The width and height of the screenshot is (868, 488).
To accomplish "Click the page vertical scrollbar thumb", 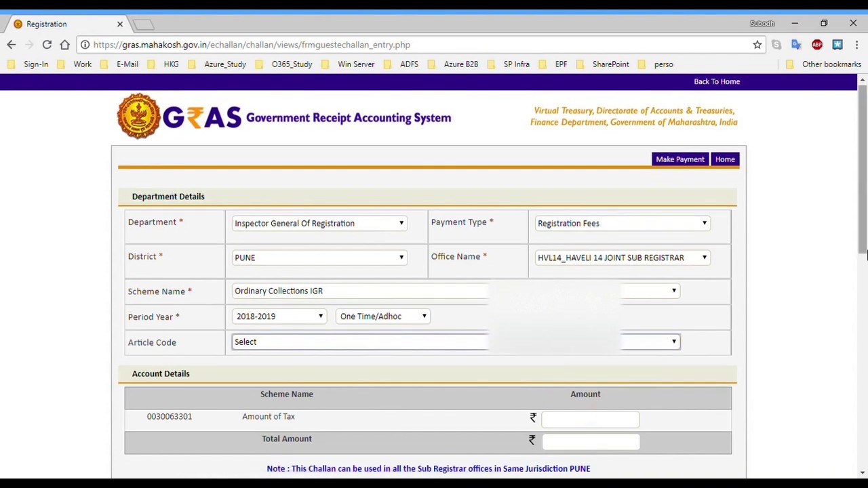I will pos(863,169).
